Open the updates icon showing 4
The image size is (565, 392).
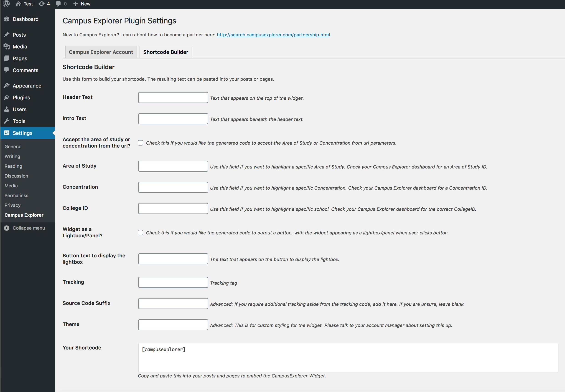42,4
